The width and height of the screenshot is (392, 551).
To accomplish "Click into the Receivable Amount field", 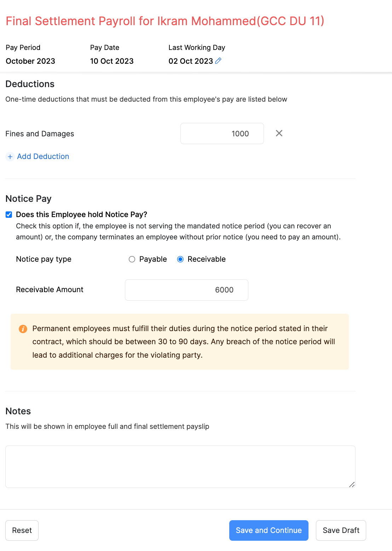I will pyautogui.click(x=186, y=290).
